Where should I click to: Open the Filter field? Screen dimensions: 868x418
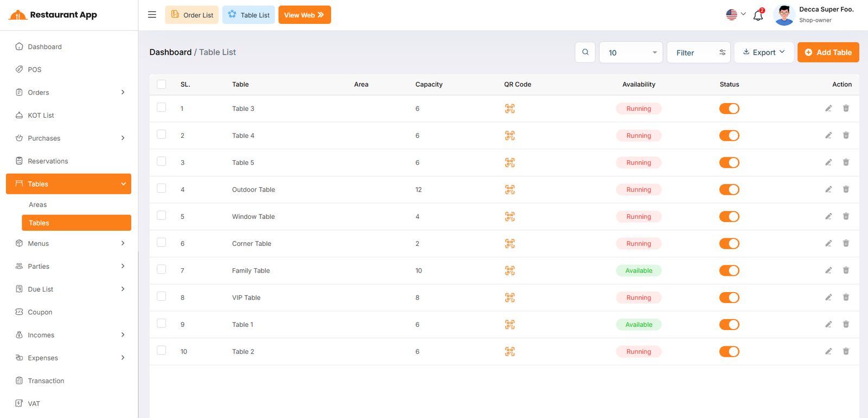pyautogui.click(x=698, y=53)
